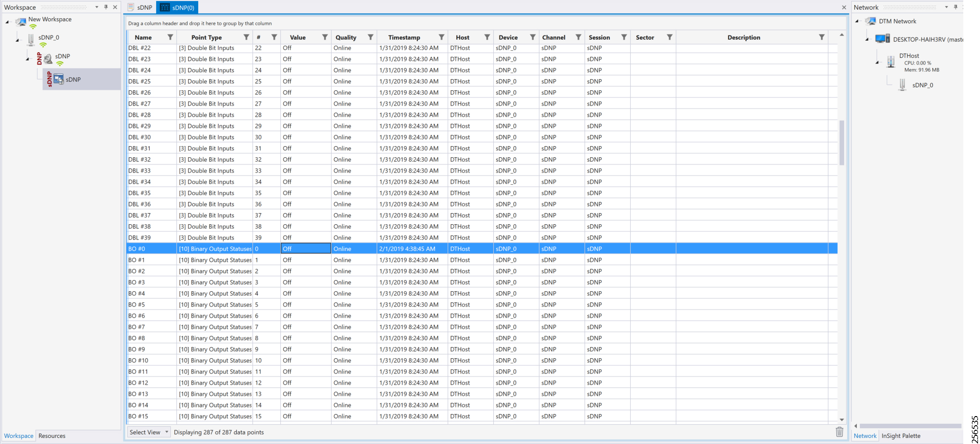
Task: Open the Quality column filter icon
Action: (x=371, y=37)
